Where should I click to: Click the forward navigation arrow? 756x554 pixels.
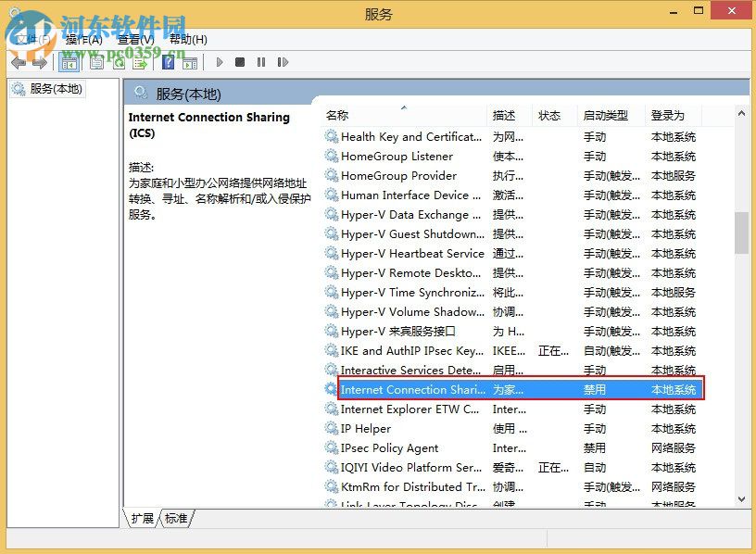coord(40,62)
